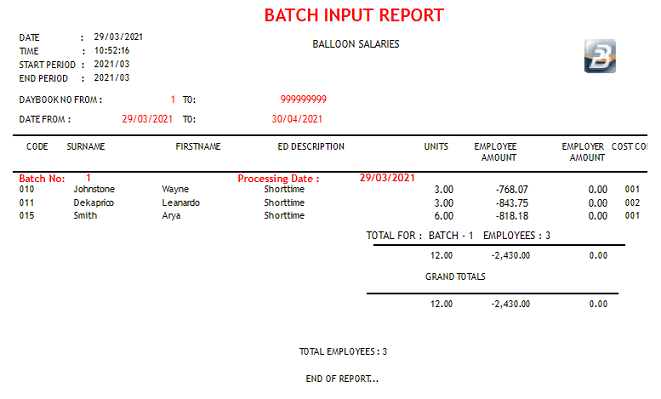Click employee code 011

27,203
